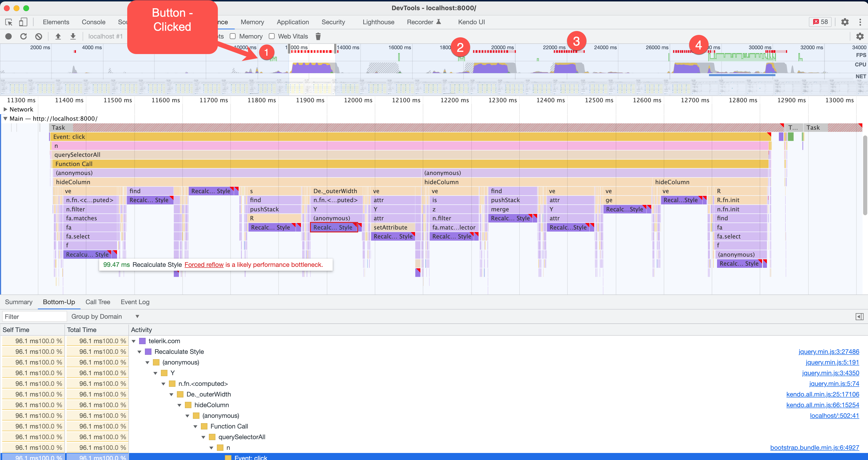Click the save profile download icon
868x460 pixels.
coord(73,36)
